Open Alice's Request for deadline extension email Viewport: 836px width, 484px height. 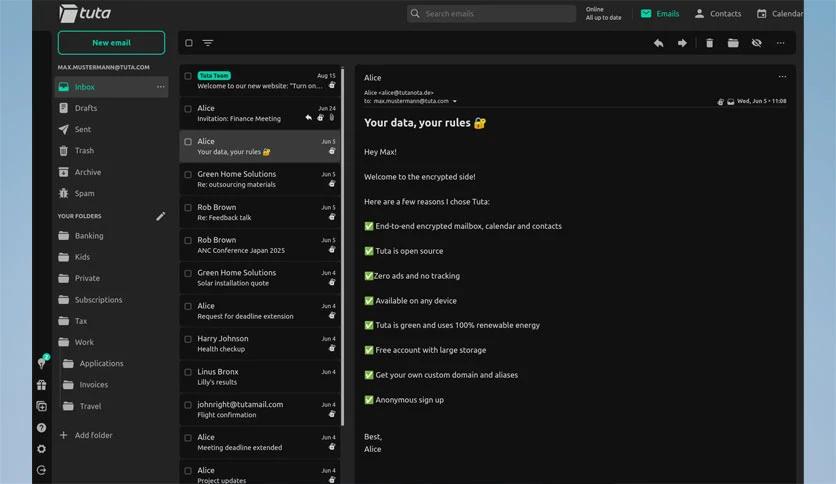[x=260, y=311]
